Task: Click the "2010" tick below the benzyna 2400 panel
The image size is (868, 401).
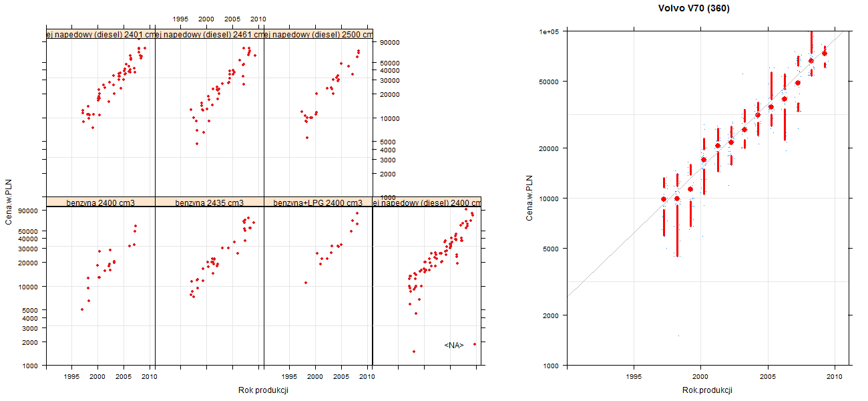Action: (150, 377)
